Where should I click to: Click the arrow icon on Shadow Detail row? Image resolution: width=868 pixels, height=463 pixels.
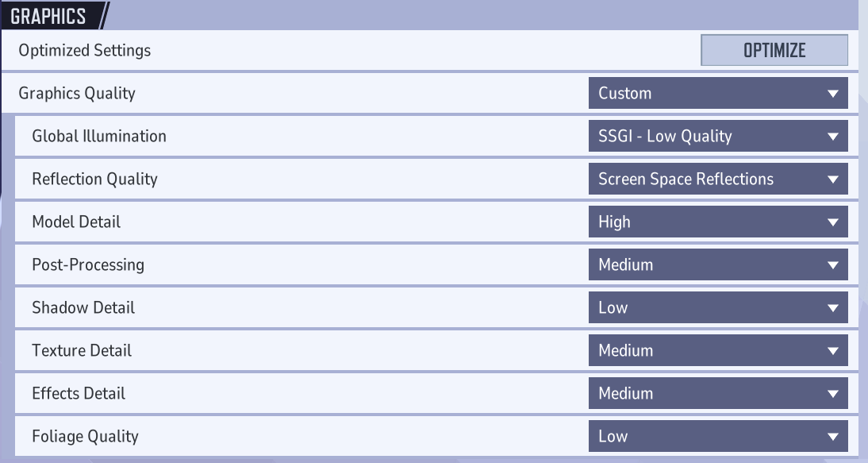pyautogui.click(x=832, y=308)
